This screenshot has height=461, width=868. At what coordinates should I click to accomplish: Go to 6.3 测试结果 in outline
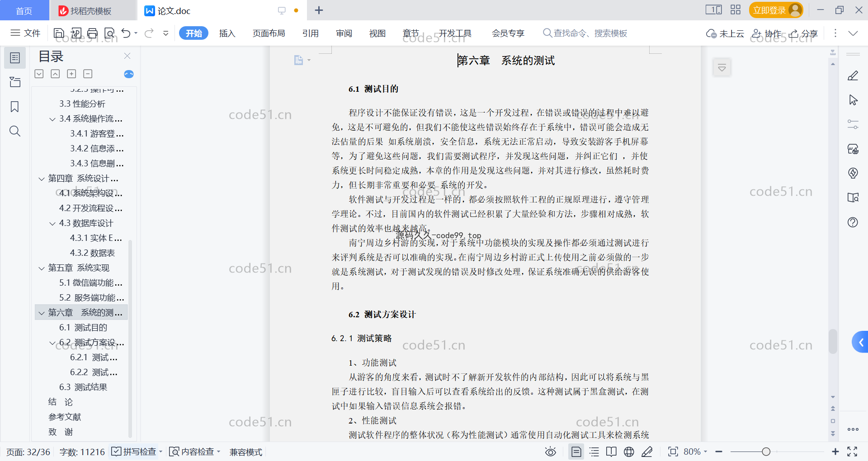[83, 387]
